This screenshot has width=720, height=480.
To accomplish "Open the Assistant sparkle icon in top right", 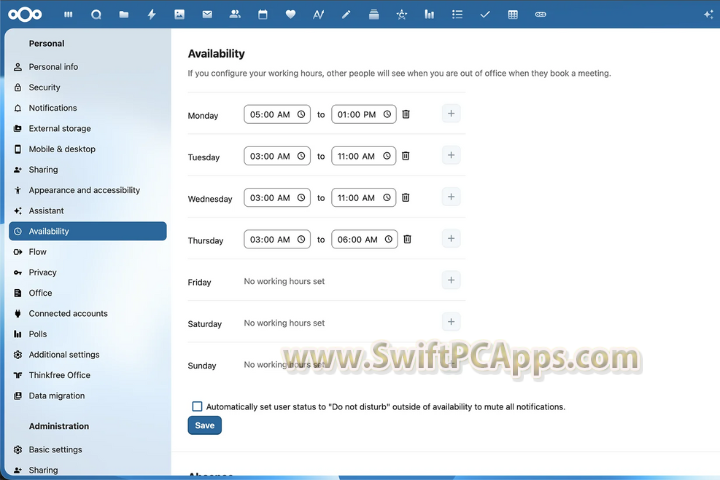I will click(709, 15).
